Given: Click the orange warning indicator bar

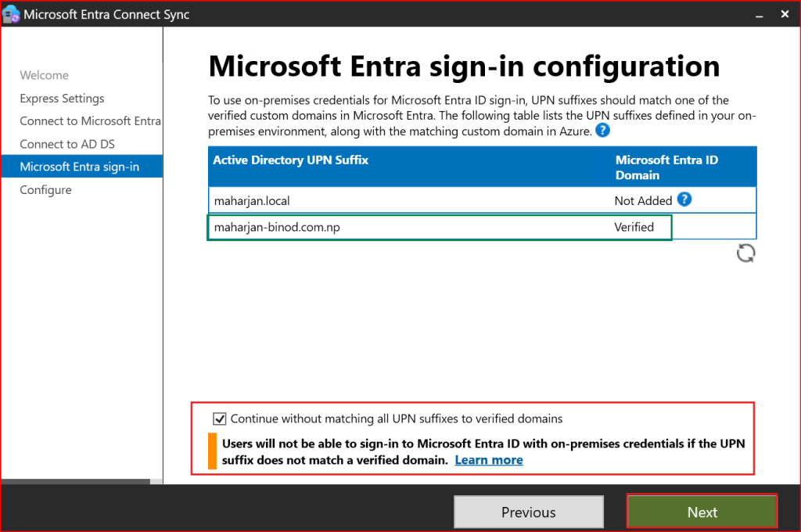Looking at the screenshot, I should (212, 451).
